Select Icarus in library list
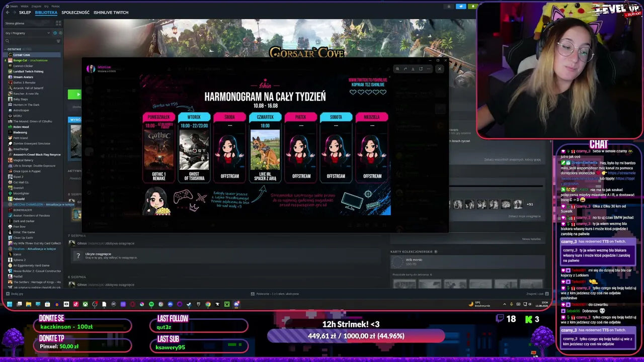The image size is (644, 362). [x=32, y=254]
